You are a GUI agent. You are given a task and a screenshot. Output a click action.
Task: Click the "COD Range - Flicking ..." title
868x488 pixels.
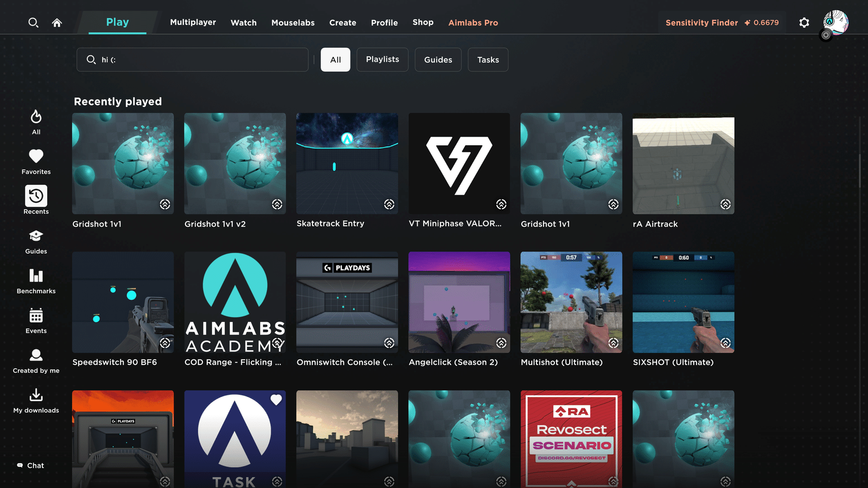(x=233, y=362)
